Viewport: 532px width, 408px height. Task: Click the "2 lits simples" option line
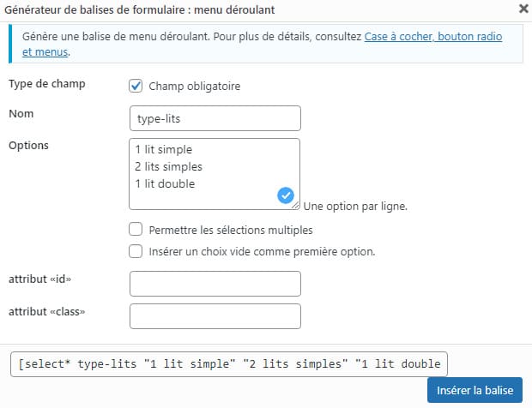168,166
